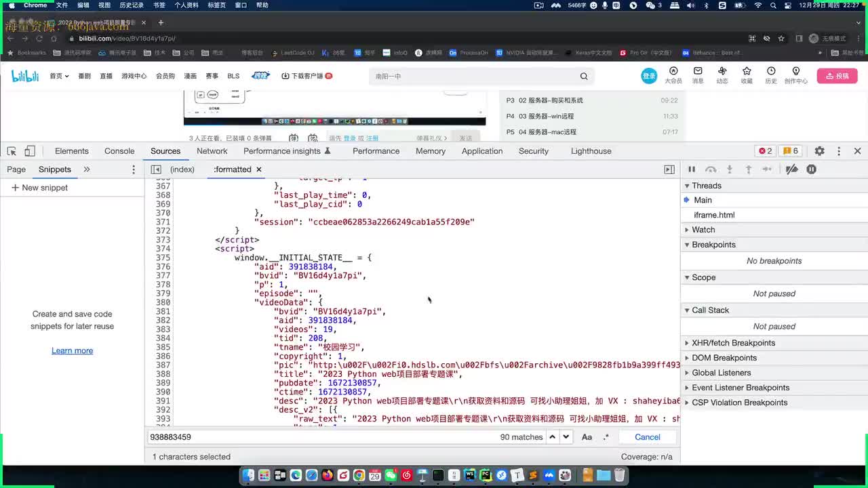This screenshot has height=488, width=868.
Task: Click the step over function icon
Action: click(711, 169)
